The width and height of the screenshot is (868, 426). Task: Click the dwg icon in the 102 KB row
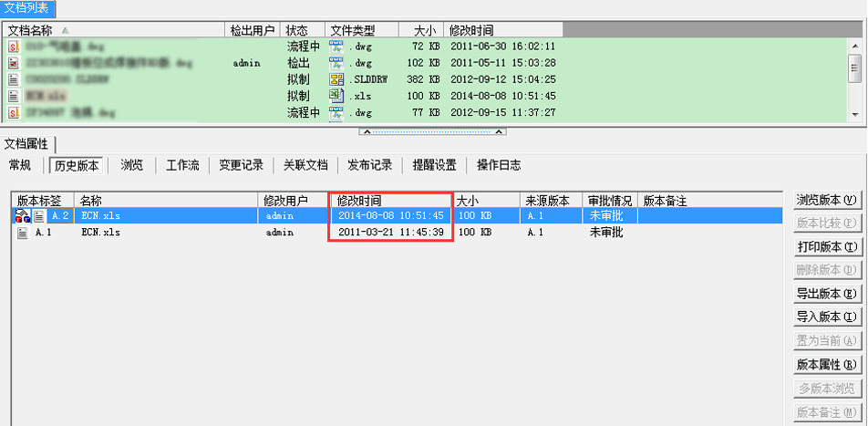[336, 63]
